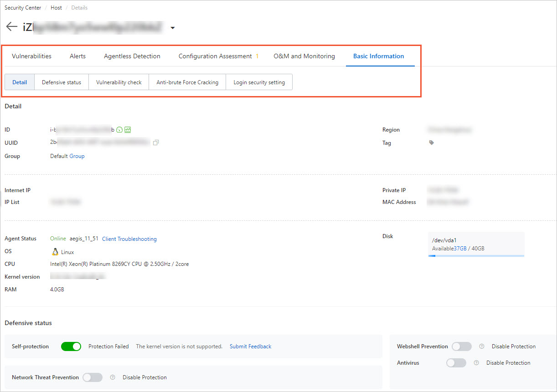
Task: Click the help icon beside Network Threat Prevention
Action: [x=112, y=377]
